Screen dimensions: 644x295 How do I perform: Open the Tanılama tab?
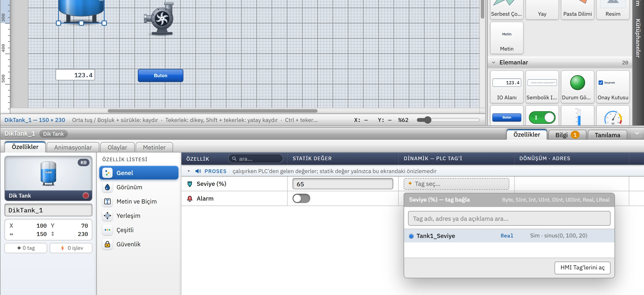point(607,135)
